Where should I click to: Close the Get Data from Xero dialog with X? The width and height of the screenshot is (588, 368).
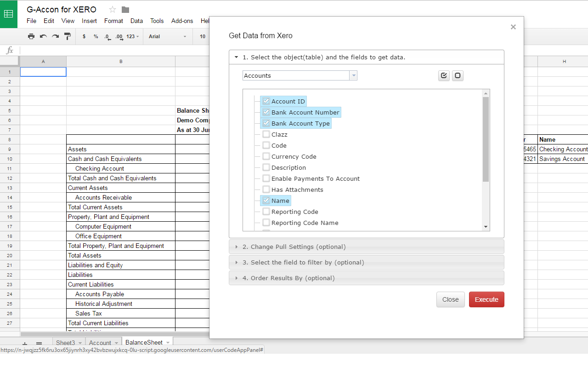513,27
